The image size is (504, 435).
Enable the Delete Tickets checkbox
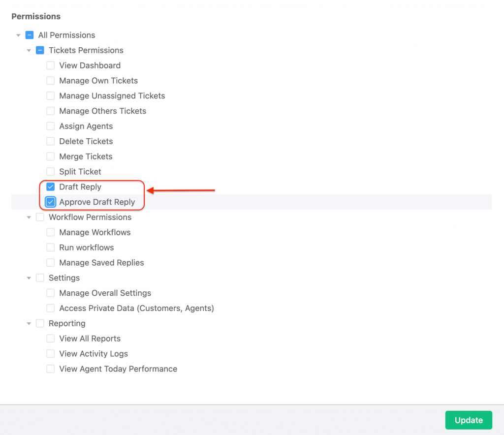(51, 141)
